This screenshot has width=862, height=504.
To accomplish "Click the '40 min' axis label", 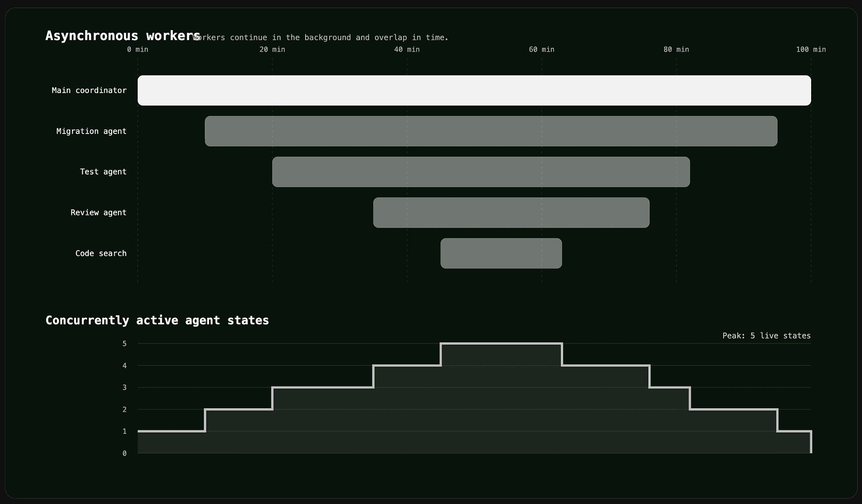I will (407, 50).
